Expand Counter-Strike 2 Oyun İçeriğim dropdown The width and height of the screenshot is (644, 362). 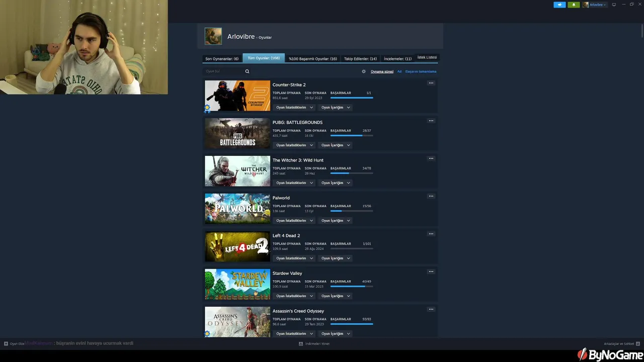(x=336, y=108)
